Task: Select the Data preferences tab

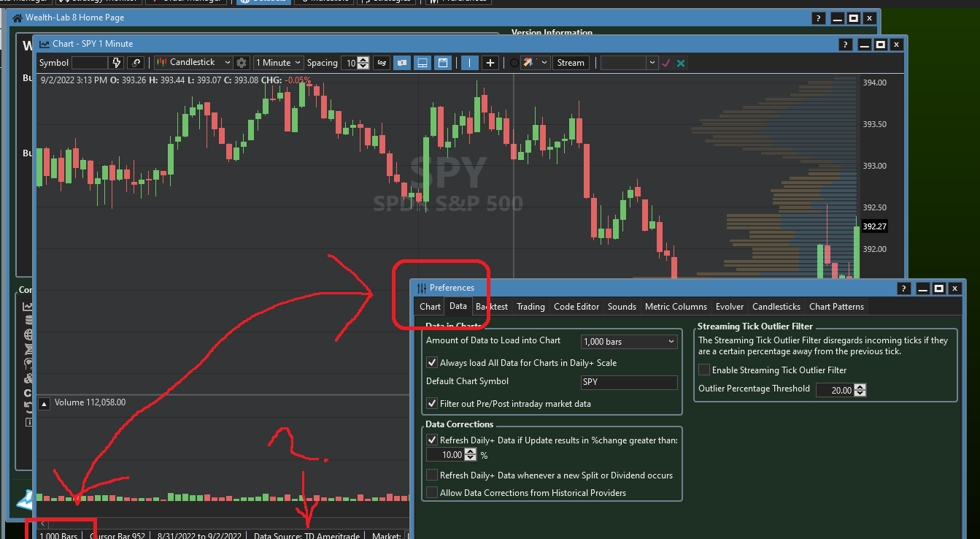Action: click(458, 307)
